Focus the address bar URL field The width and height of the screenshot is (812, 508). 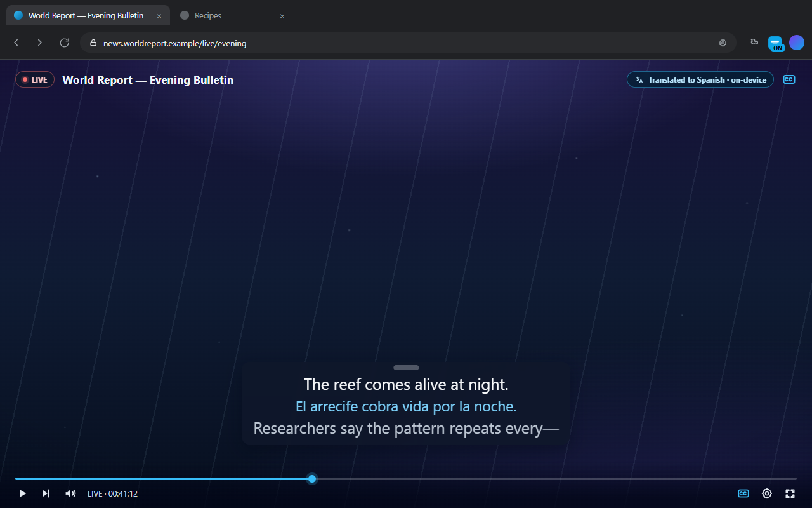point(408,43)
